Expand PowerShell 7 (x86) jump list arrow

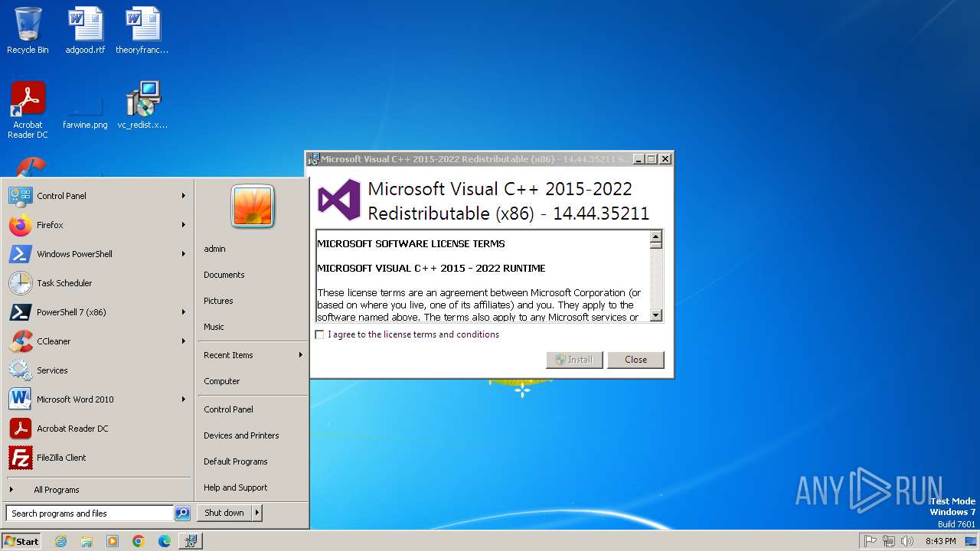point(184,312)
